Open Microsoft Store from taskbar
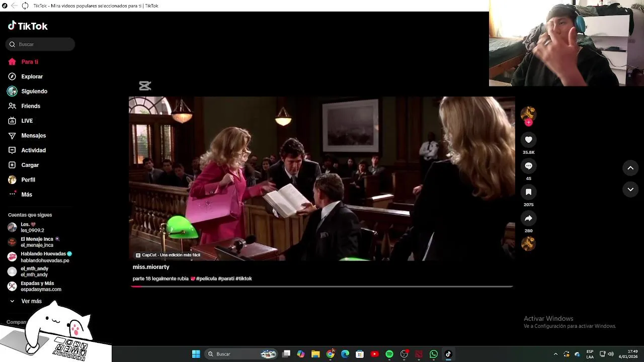Image resolution: width=644 pixels, height=362 pixels. tap(360, 354)
